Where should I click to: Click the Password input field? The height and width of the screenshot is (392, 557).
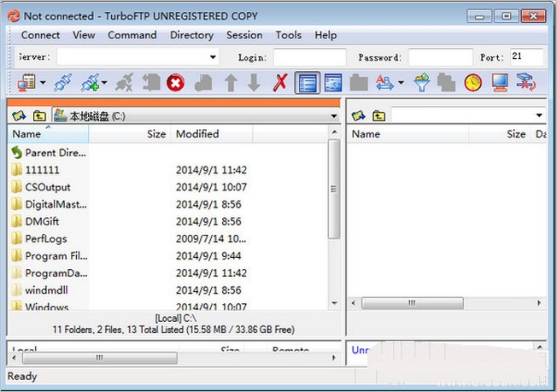click(441, 57)
